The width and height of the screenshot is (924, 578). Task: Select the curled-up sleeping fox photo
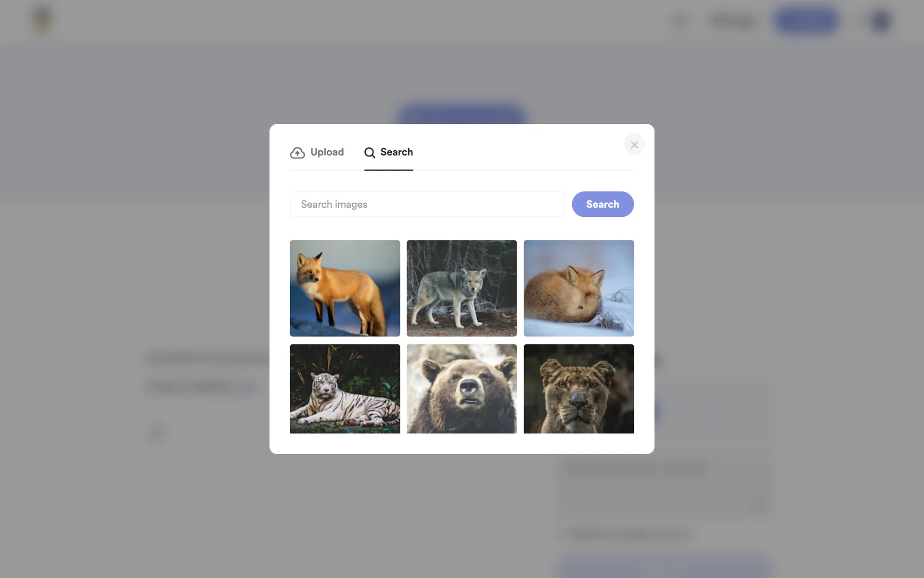[x=578, y=288]
